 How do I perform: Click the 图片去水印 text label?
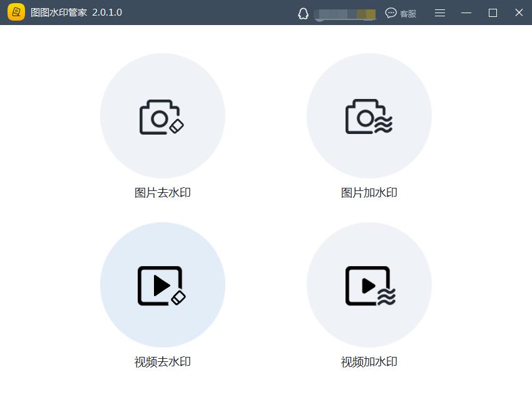[x=163, y=193]
